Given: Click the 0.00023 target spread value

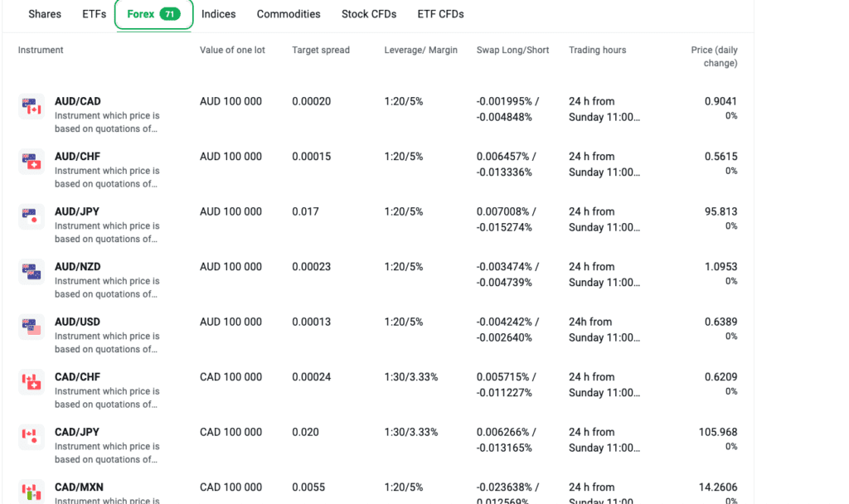Looking at the screenshot, I should [x=312, y=267].
